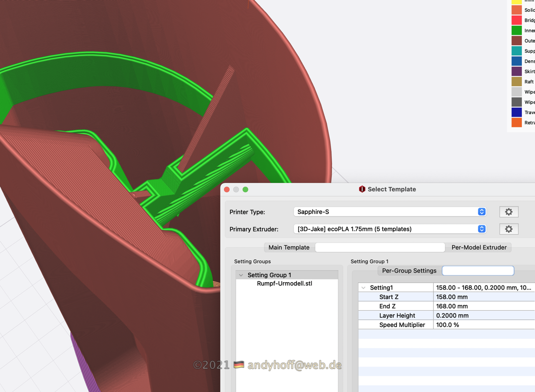535x392 pixels.
Task: Open gear settings next to Primary Extruder
Action: point(509,229)
